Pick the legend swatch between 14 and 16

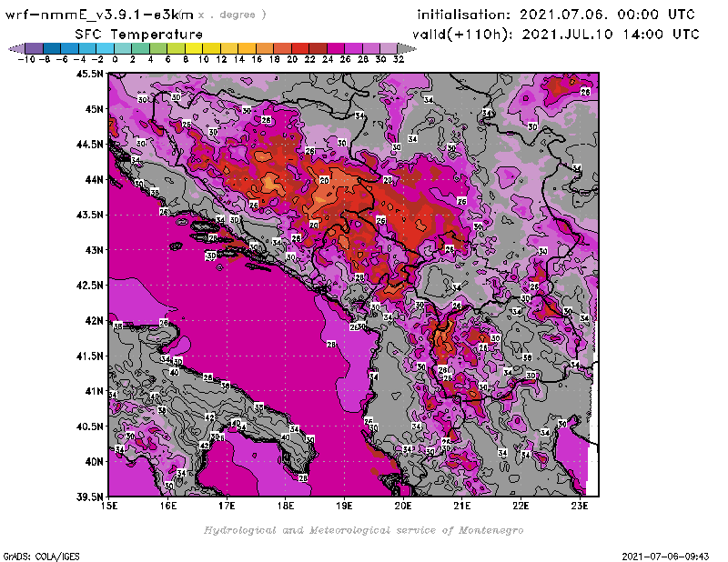pos(247,48)
